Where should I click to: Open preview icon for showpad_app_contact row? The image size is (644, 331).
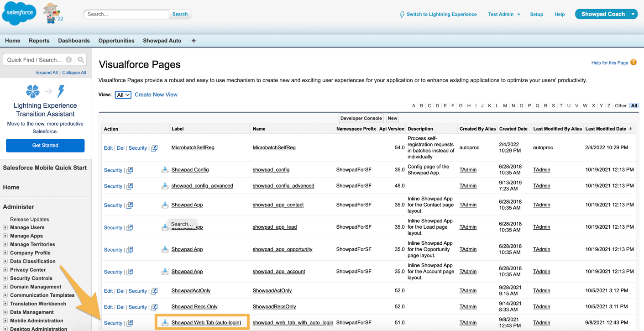point(130,205)
